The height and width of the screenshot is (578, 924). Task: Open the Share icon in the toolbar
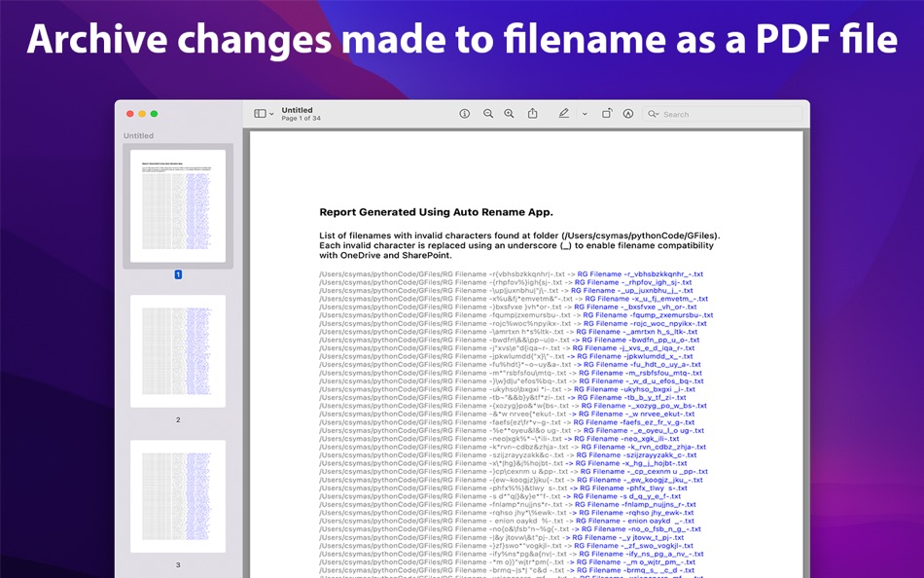(533, 113)
